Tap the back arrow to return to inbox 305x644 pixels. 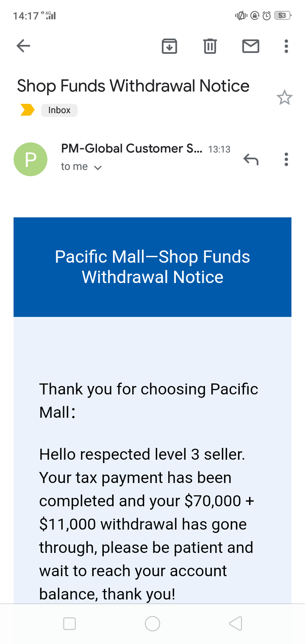tap(23, 46)
